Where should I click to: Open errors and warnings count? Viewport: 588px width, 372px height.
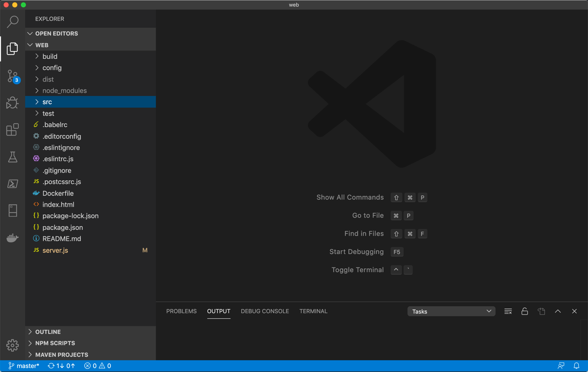point(98,366)
